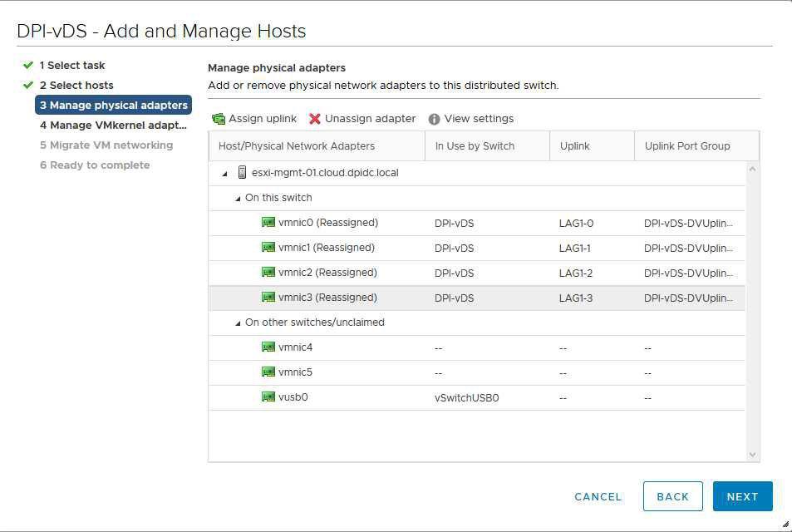Cancel the Add and Manage Hosts wizard

pyautogui.click(x=598, y=496)
